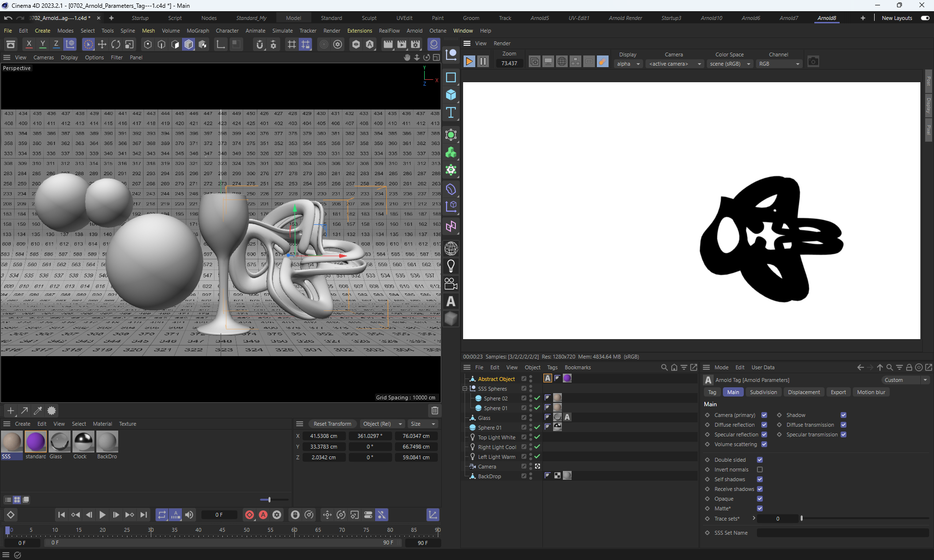Screen dimensions: 934x560
Task: Enable the Invert normals checkbox
Action: coord(760,470)
